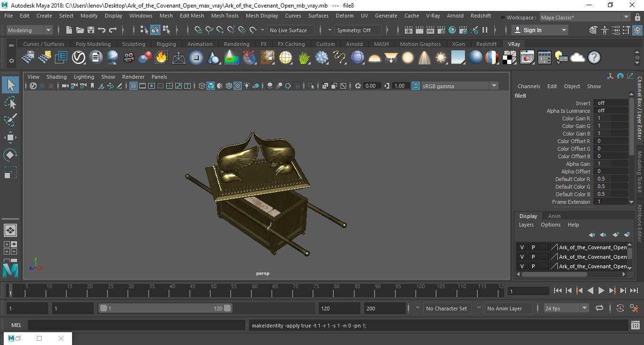Click the V-Ray fire volume grid shelf icon
Viewport: 644px width, 345px height.
[161, 58]
